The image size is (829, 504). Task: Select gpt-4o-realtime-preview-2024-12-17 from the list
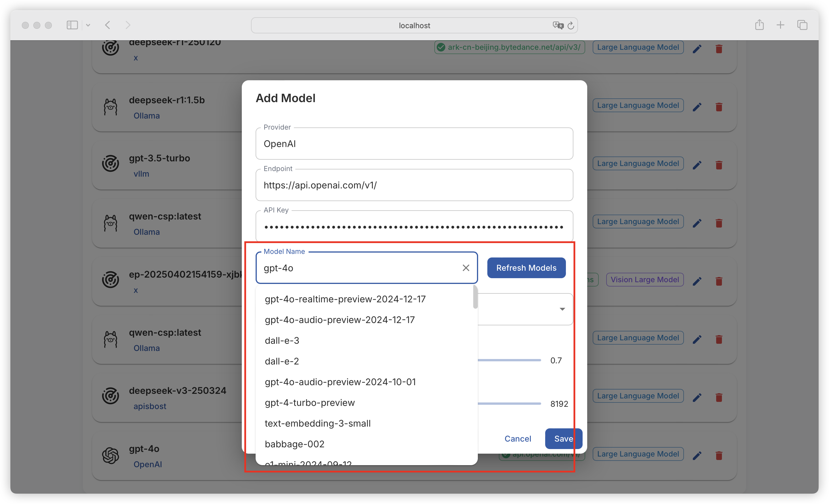[x=345, y=299]
